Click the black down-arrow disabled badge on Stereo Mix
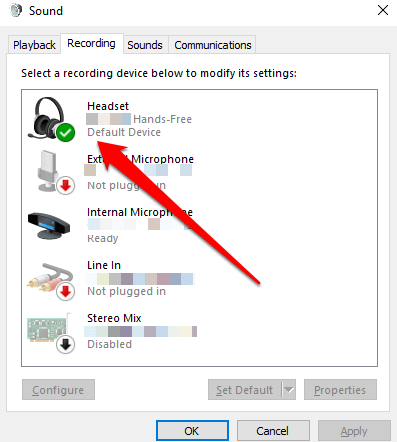This screenshot has height=442, width=397. [x=65, y=344]
